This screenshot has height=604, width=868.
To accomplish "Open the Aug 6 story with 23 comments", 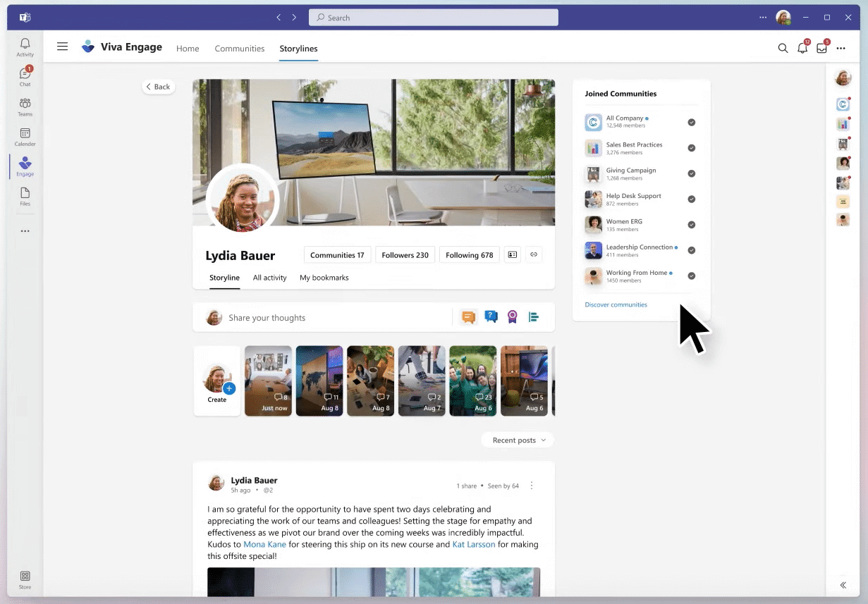I will (473, 381).
